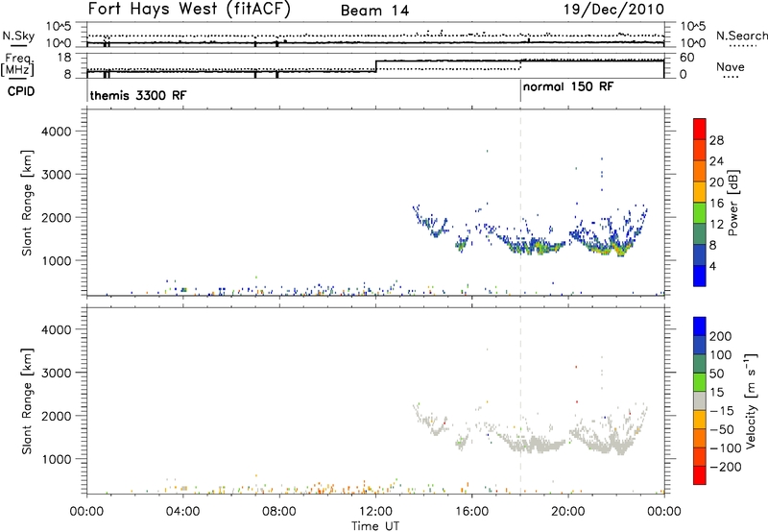Image resolution: width=768 pixels, height=532 pixels.
Task: Select the 'Beam 14' label
Action: coord(374,11)
